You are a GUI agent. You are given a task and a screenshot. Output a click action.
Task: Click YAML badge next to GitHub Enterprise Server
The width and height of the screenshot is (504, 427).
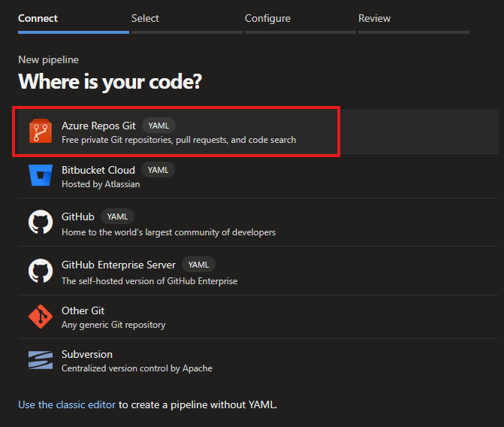tap(198, 265)
